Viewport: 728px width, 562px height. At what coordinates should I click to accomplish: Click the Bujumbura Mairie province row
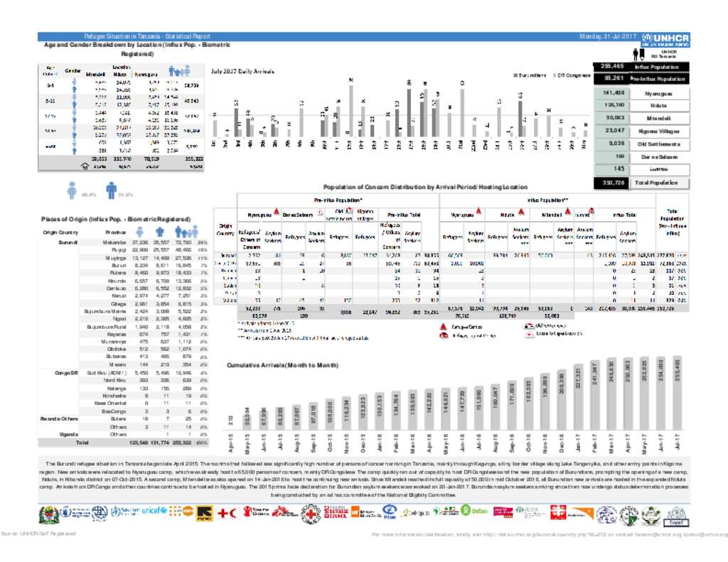click(x=144, y=311)
